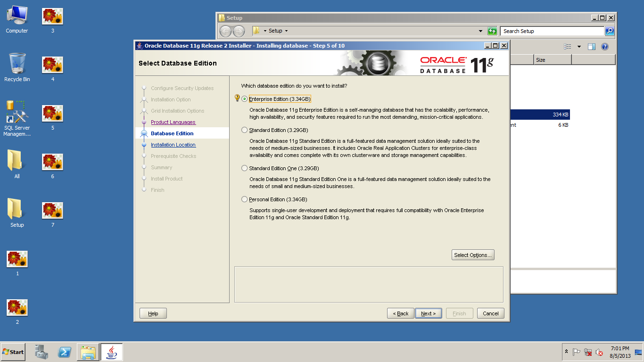644x362 pixels.
Task: Open PowerShell from the taskbar
Action: point(65,352)
